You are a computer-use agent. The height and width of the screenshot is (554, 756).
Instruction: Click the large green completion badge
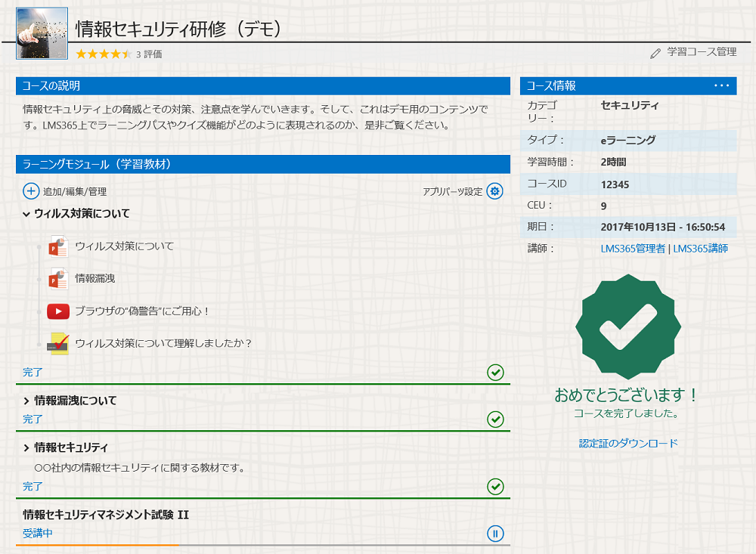(x=627, y=327)
